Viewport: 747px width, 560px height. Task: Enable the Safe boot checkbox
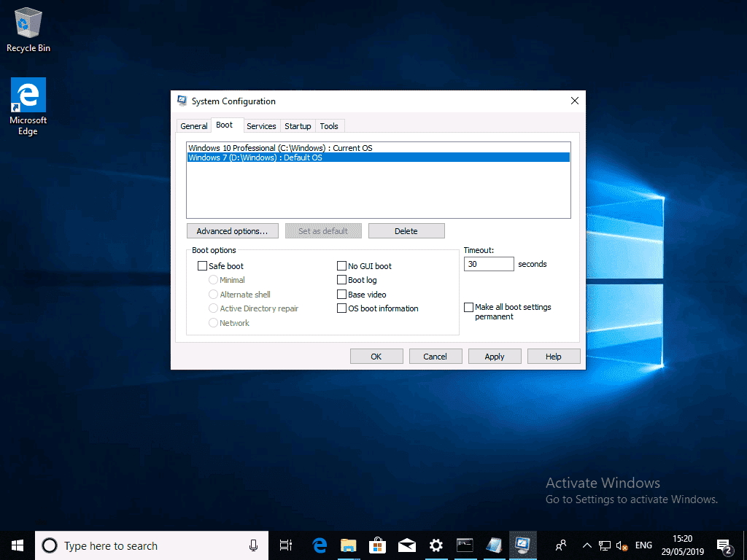pyautogui.click(x=202, y=266)
